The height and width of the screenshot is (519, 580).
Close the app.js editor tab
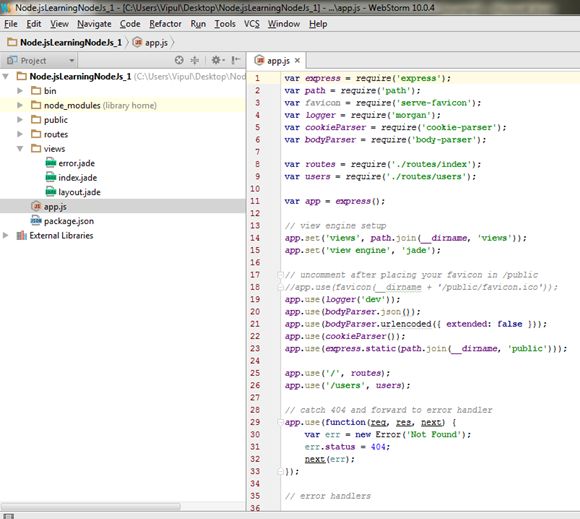pos(297,60)
